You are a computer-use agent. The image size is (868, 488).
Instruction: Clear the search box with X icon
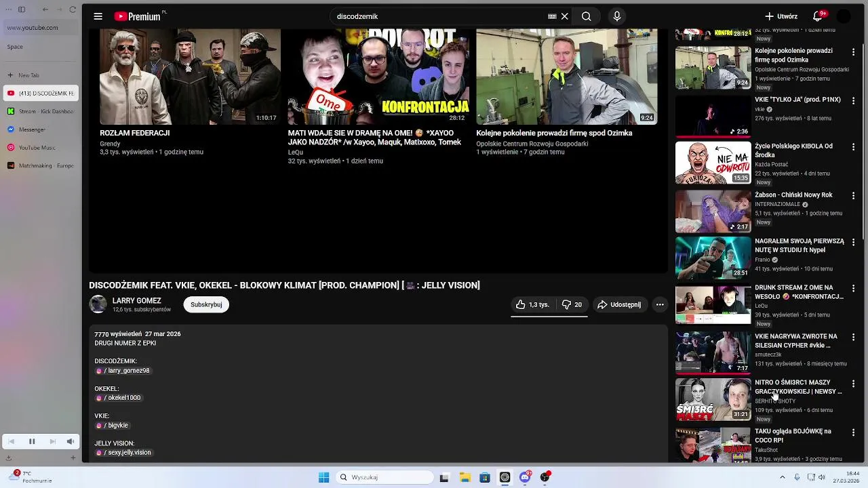564,16
